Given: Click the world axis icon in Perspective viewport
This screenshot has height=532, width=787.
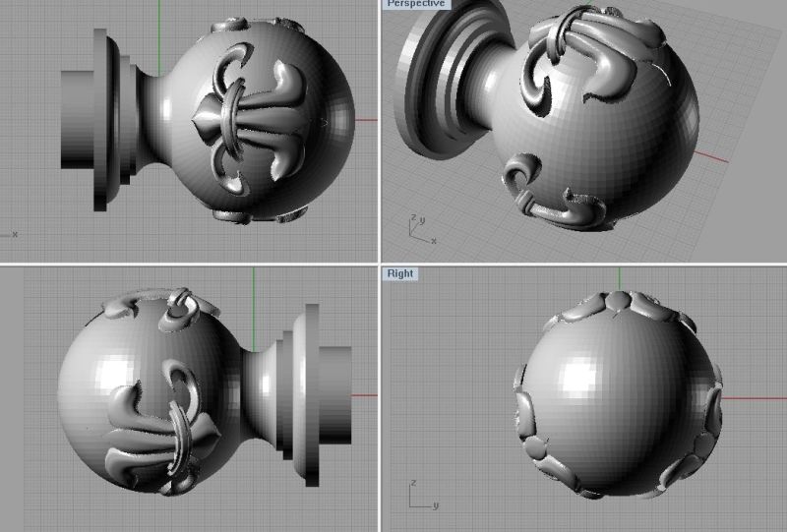Looking at the screenshot, I should pos(416,228).
